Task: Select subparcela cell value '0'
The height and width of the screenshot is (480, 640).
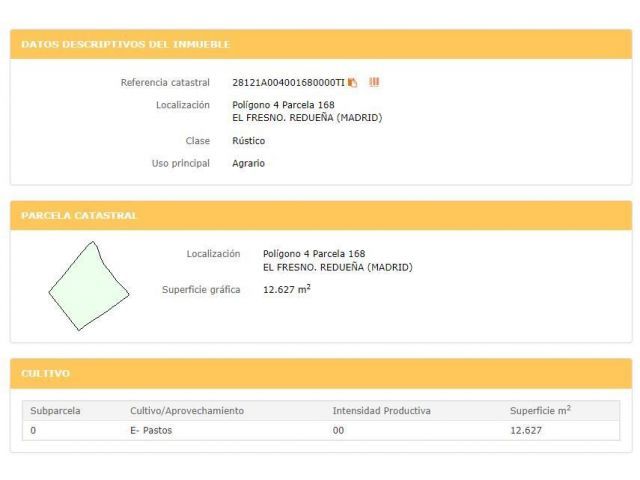Action: 33,431
